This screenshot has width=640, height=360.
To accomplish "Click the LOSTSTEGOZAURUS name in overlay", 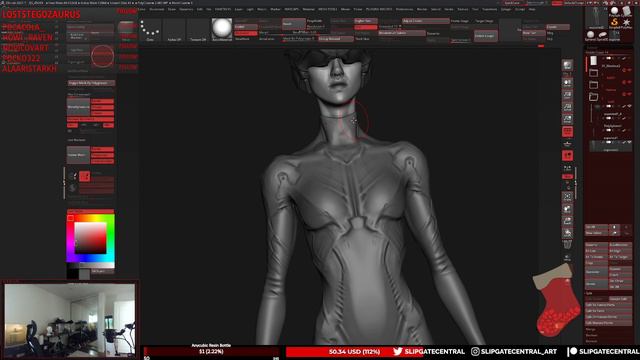I will 41,14.
